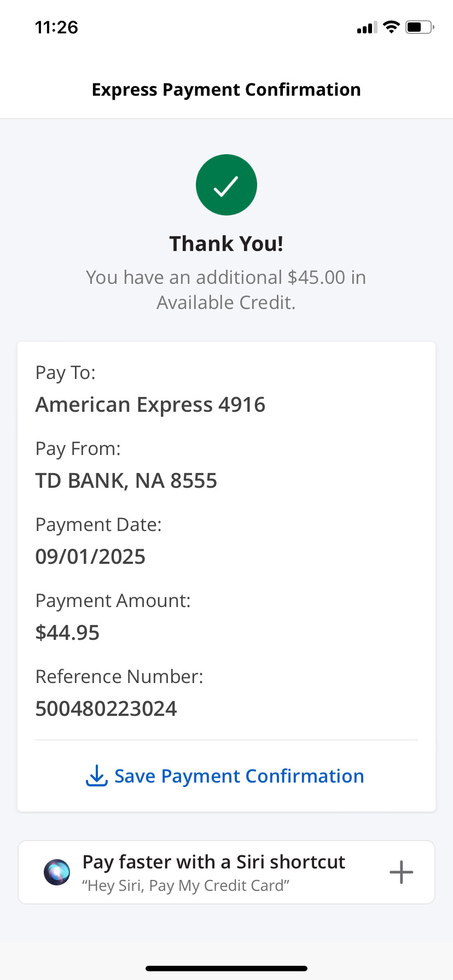
Task: Tap the 11:26 clock in status bar
Action: (56, 27)
